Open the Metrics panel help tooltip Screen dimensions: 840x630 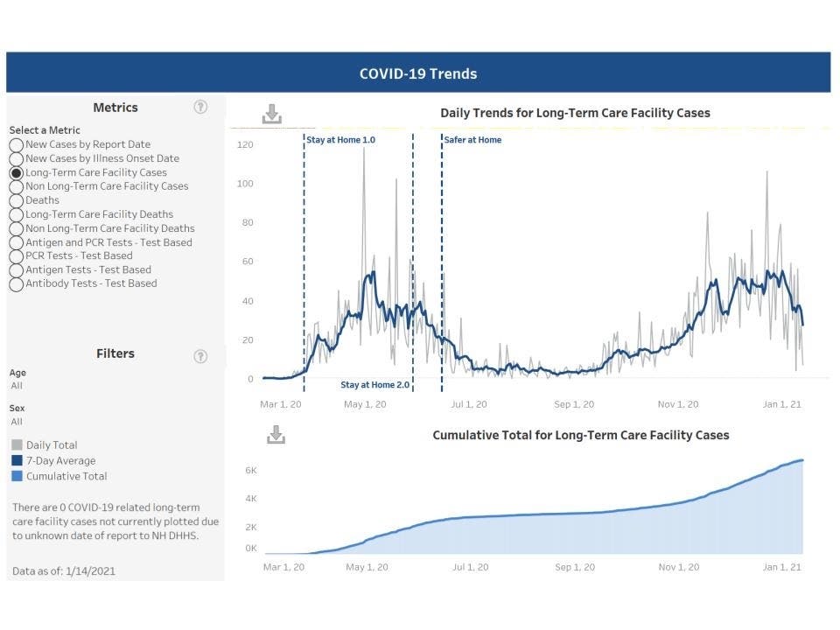[200, 107]
